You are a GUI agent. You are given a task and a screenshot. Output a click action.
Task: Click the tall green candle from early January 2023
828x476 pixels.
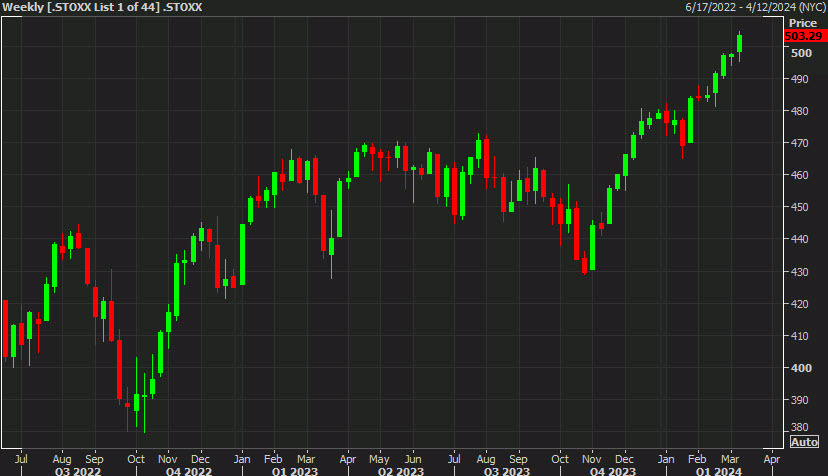coord(243,255)
